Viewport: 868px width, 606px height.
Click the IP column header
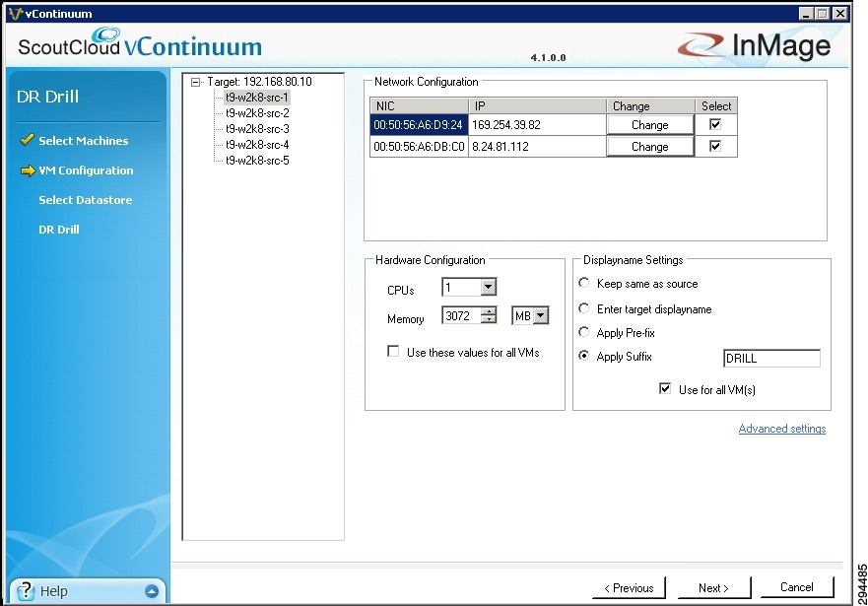click(x=538, y=105)
